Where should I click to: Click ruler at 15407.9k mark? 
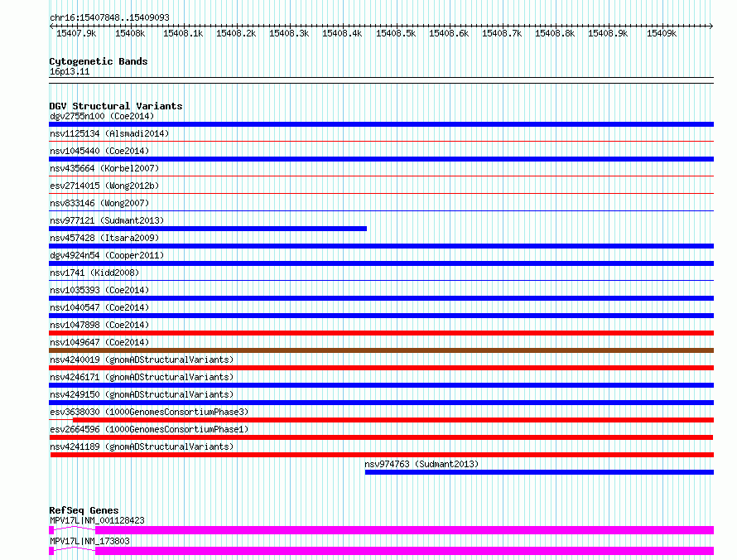(76, 33)
